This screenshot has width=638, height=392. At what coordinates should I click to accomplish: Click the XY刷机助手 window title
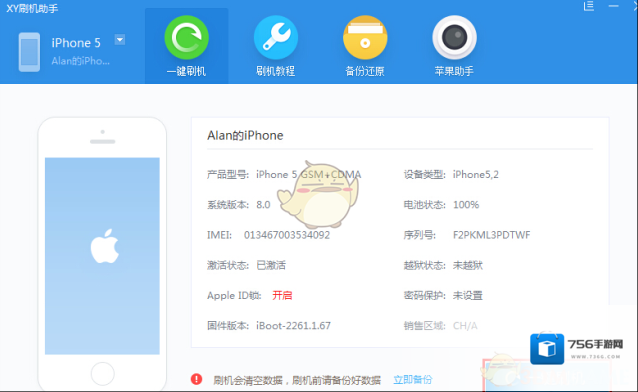[32, 8]
